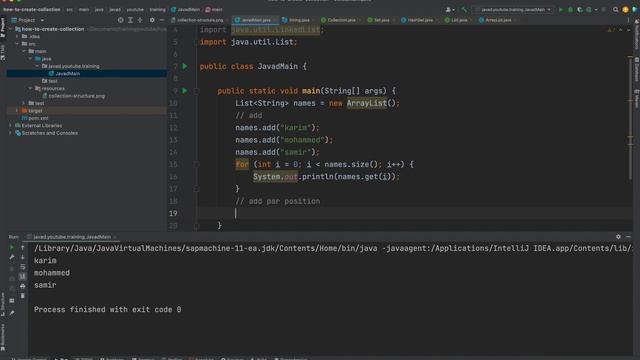The width and height of the screenshot is (640, 360).
Task: Click the wrench icon in Run panel sidebar
Action: tap(12, 257)
